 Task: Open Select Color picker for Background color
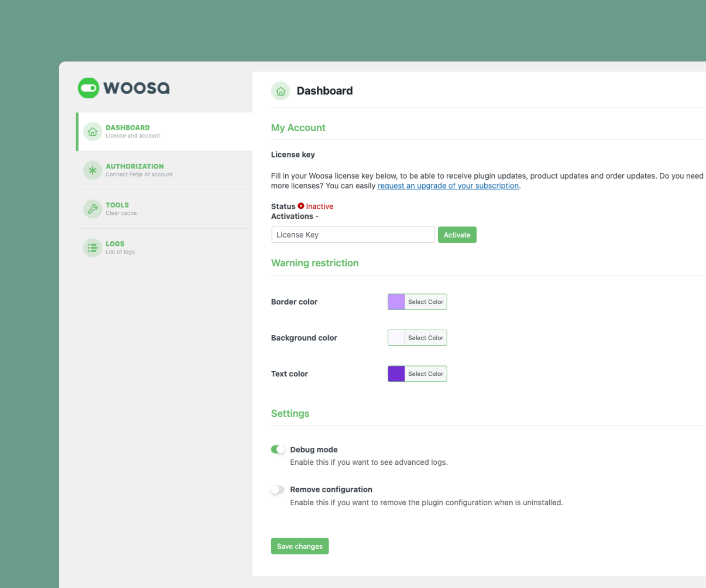(x=425, y=338)
